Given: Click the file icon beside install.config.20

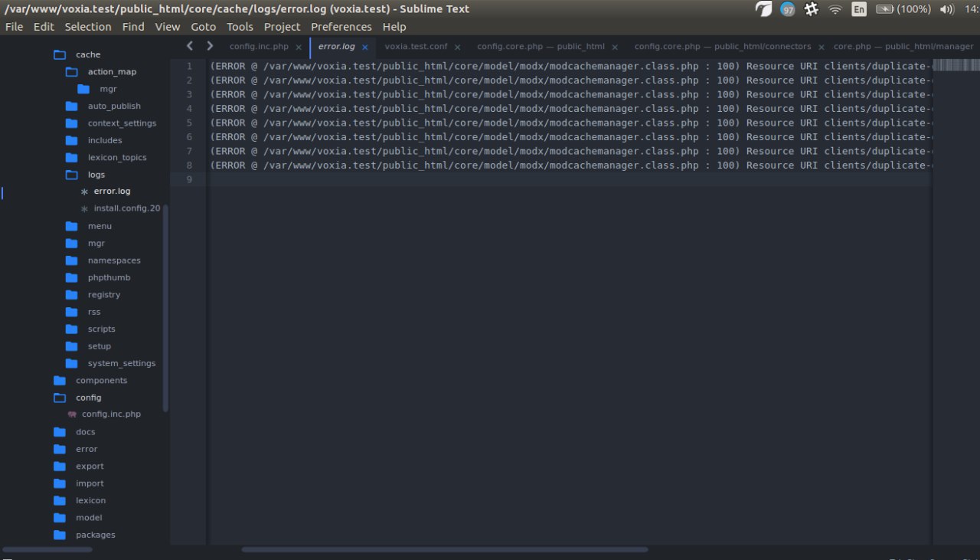Looking at the screenshot, I should click(84, 208).
